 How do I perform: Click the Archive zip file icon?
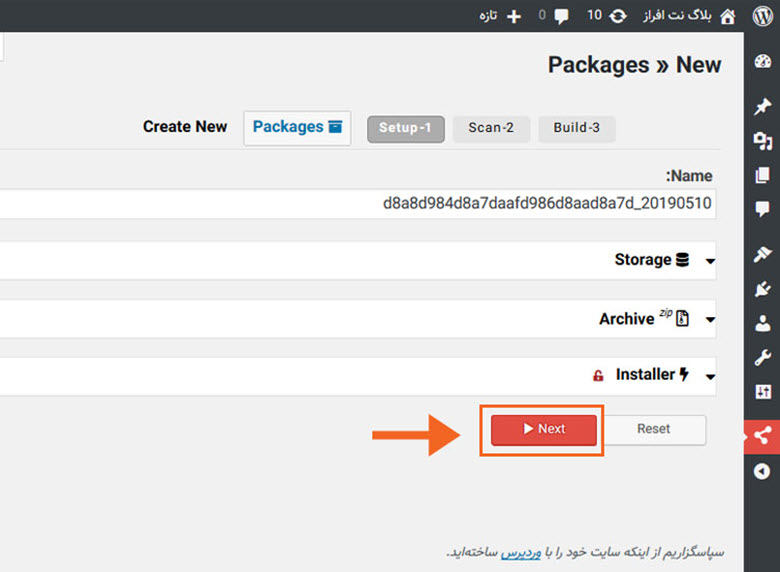682,318
